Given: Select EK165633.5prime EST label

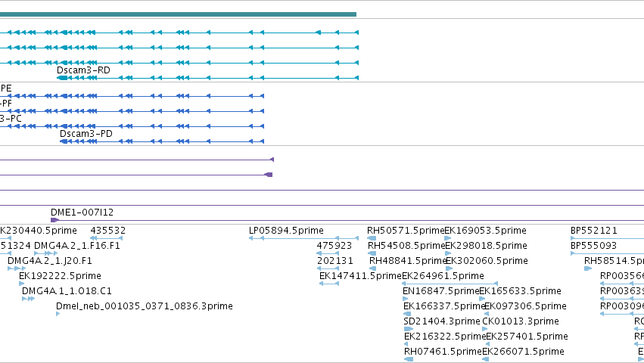Looking at the screenshot, I should (521, 291).
